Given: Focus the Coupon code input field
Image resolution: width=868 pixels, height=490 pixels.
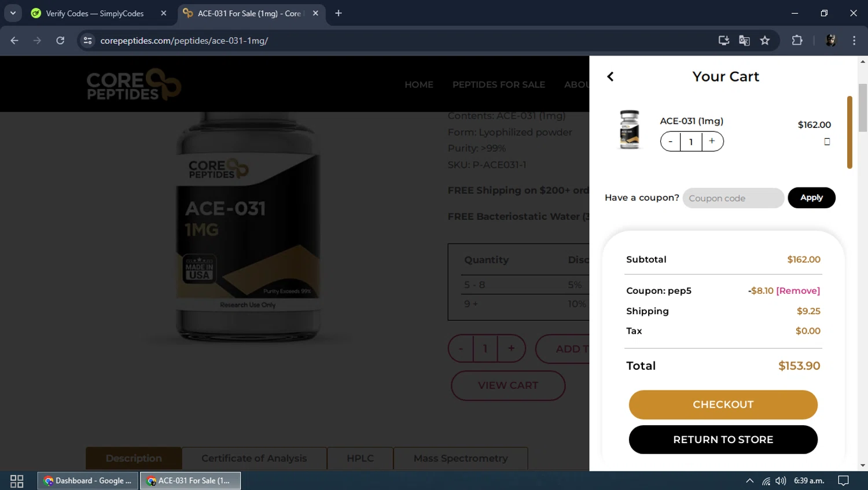Looking at the screenshot, I should tap(733, 198).
